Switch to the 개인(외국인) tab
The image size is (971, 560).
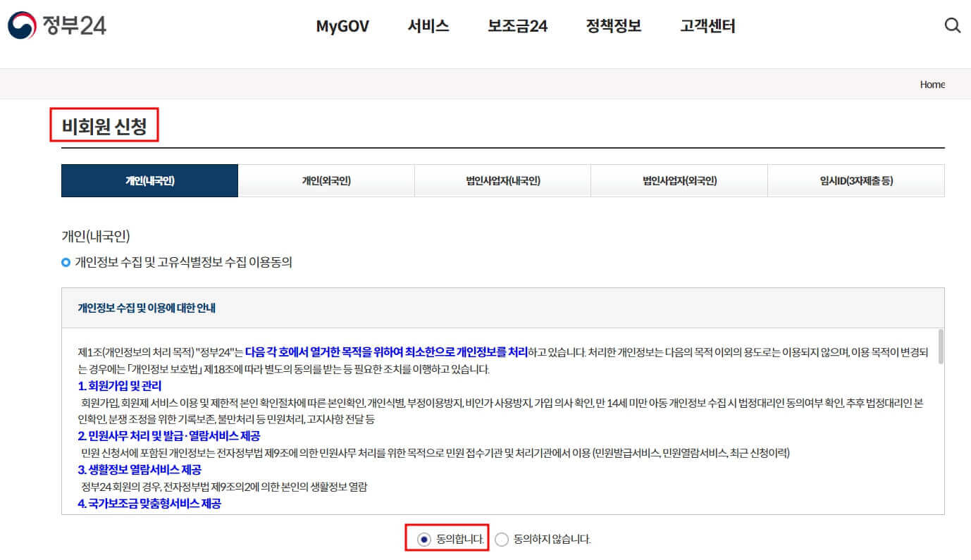[x=326, y=180]
